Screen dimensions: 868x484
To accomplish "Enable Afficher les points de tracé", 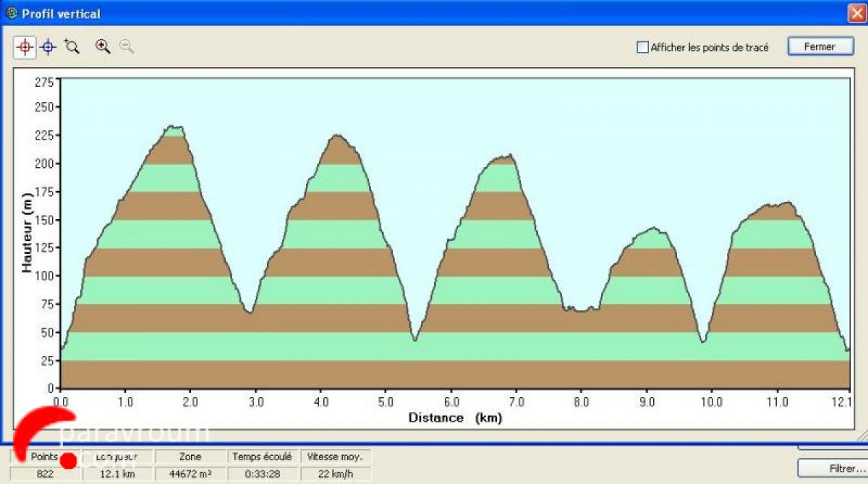I will 642,47.
